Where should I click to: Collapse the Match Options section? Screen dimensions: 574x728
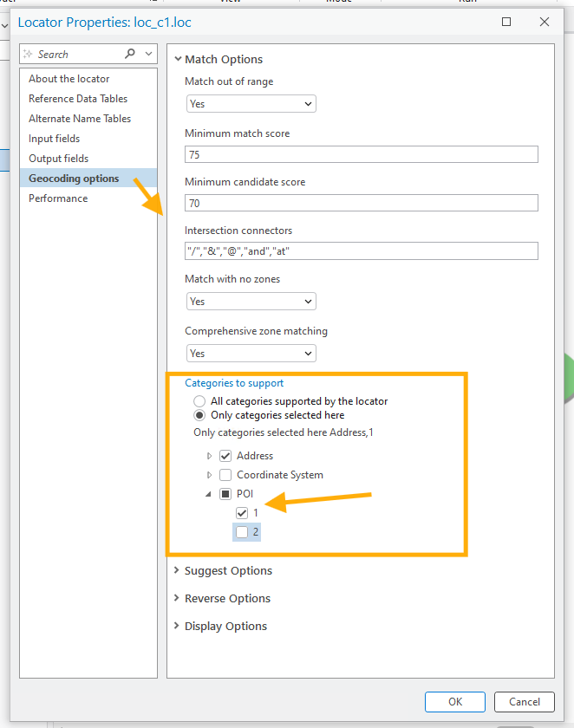pyautogui.click(x=178, y=60)
